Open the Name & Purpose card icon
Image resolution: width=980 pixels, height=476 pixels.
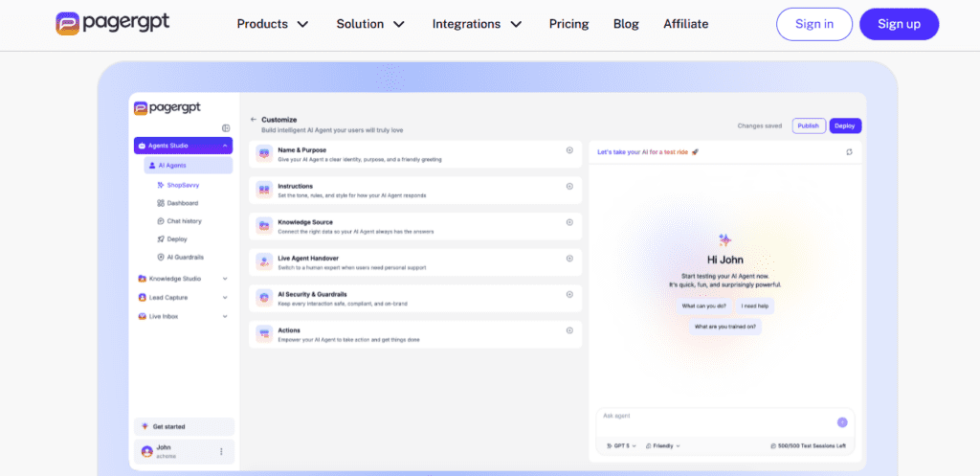pyautogui.click(x=264, y=154)
